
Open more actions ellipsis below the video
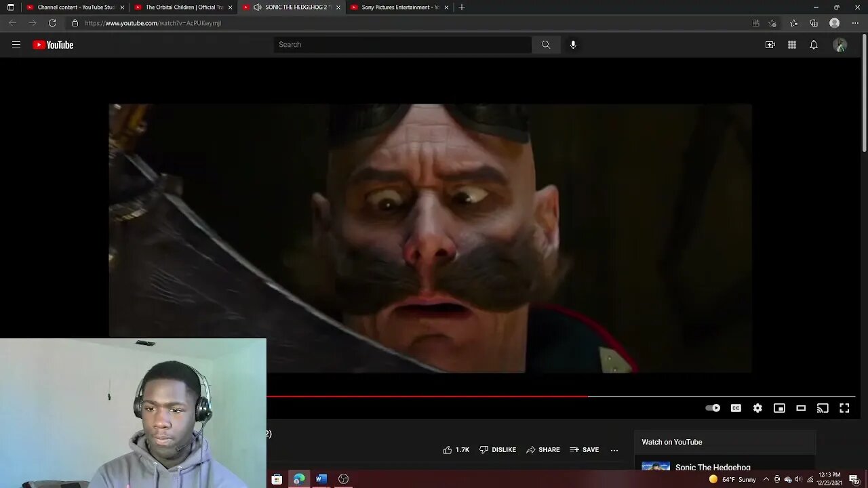[x=614, y=450]
